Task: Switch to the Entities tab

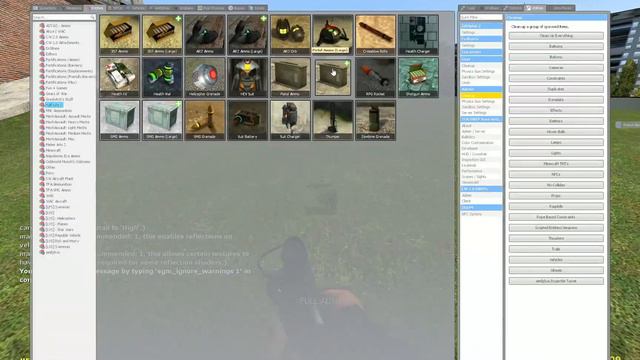Action: pos(95,8)
